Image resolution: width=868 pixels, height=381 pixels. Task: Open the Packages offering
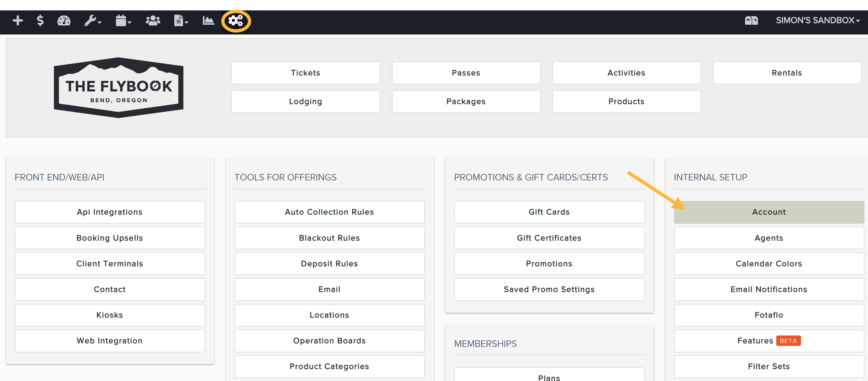[466, 101]
